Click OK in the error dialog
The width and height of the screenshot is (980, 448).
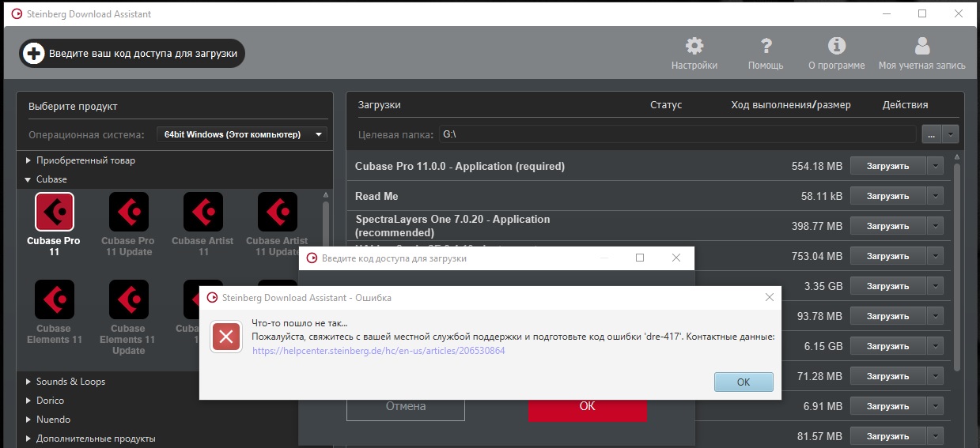click(x=743, y=382)
